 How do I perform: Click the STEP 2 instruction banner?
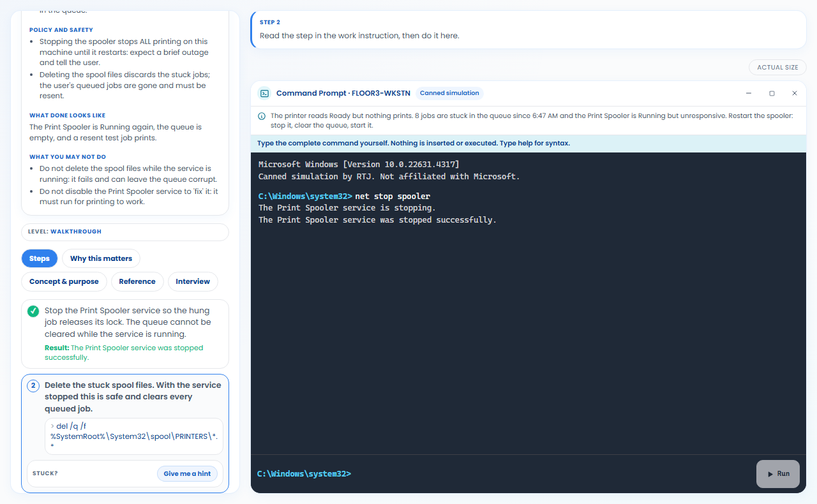(x=528, y=29)
